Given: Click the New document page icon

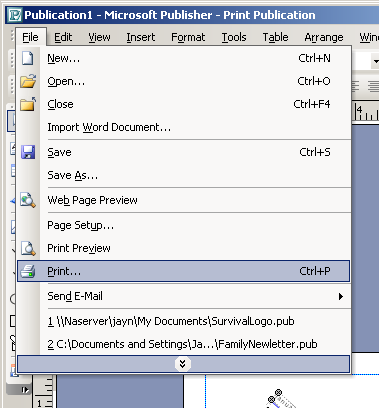Looking at the screenshot, I should [x=28, y=58].
